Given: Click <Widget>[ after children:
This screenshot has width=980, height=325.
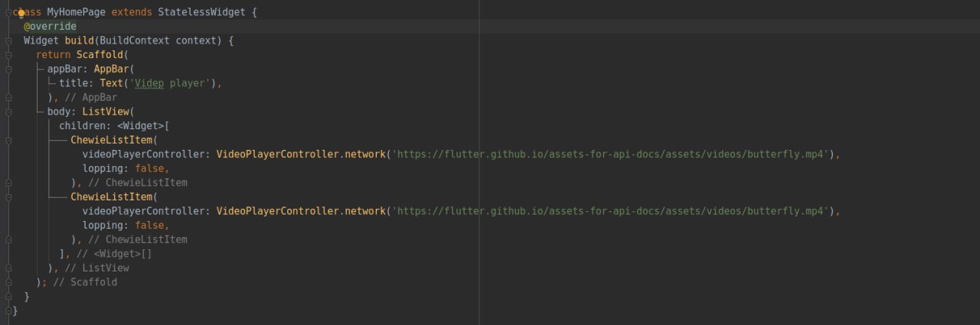Looking at the screenshot, I should [144, 126].
